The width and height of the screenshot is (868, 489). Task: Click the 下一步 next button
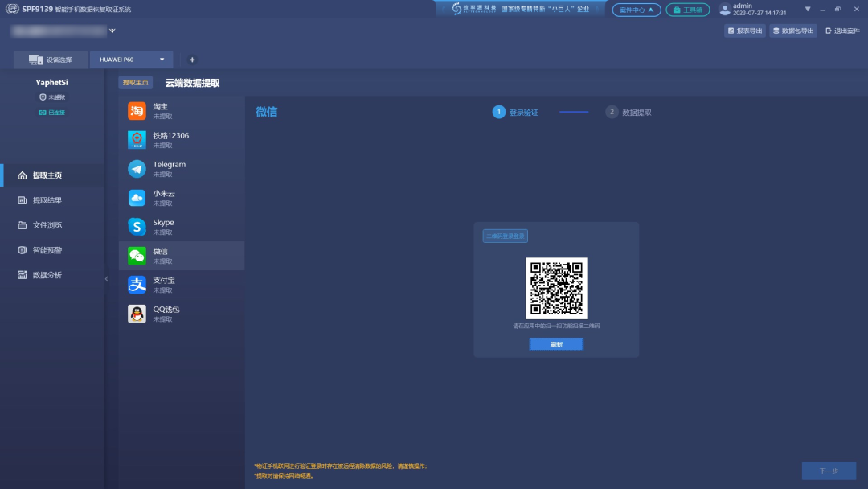tap(829, 471)
